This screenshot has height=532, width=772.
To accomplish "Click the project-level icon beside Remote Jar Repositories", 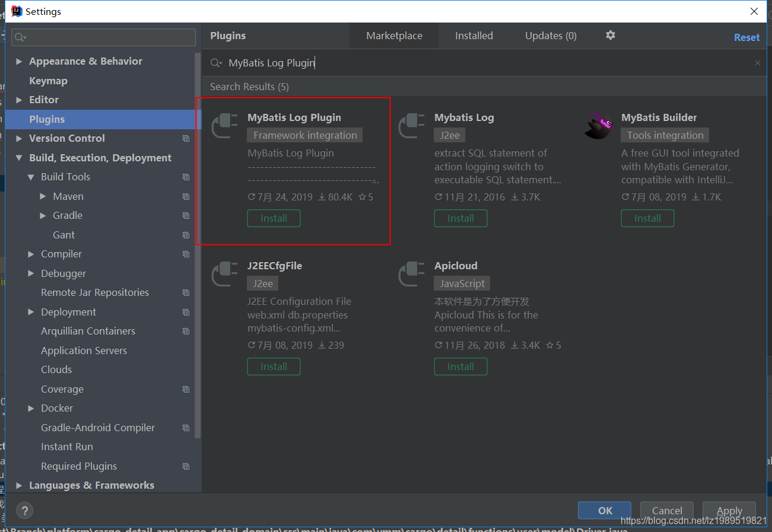I will tap(186, 293).
